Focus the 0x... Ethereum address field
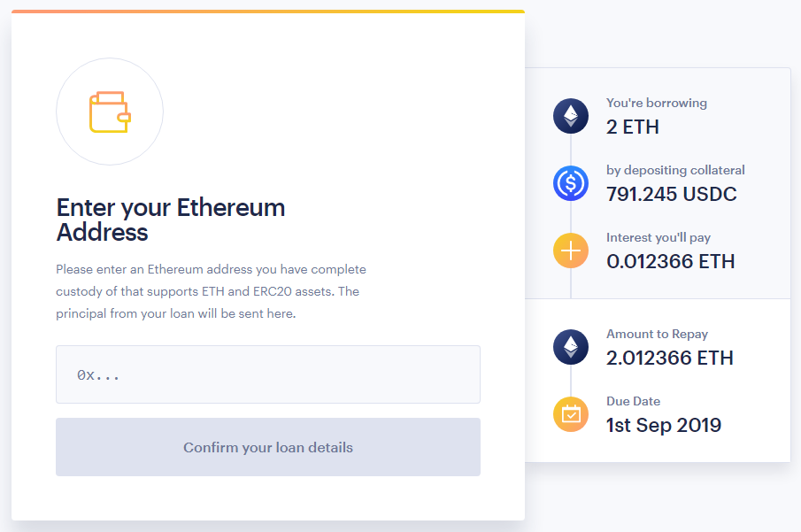This screenshot has width=801, height=532. (267, 374)
